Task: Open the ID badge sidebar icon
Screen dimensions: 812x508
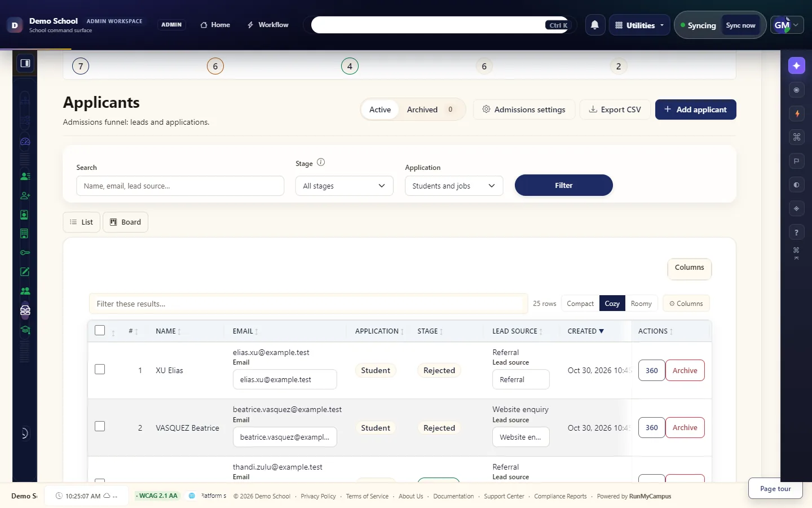Action: click(x=25, y=214)
